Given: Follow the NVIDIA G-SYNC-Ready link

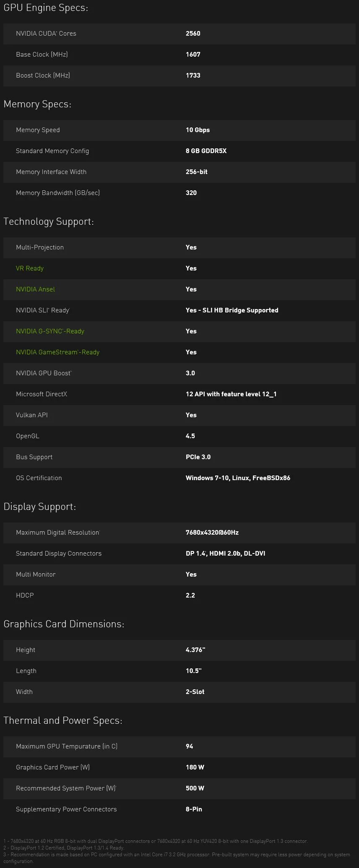Looking at the screenshot, I should [50, 331].
